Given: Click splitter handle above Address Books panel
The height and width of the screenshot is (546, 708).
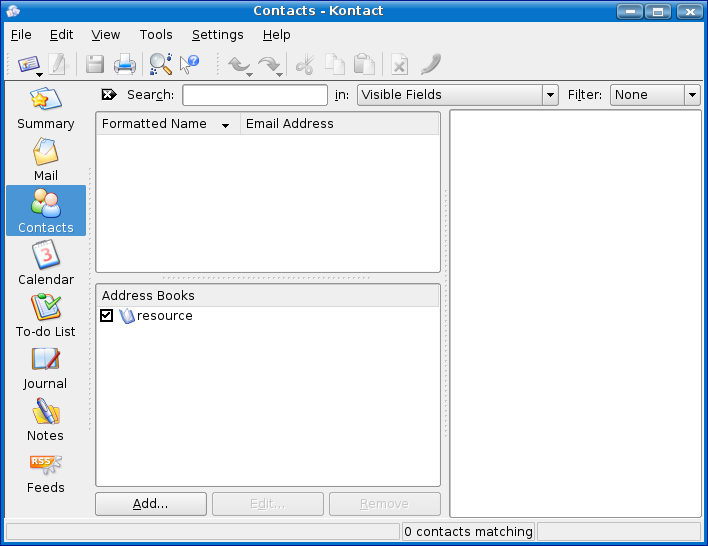Looking at the screenshot, I should [x=267, y=278].
